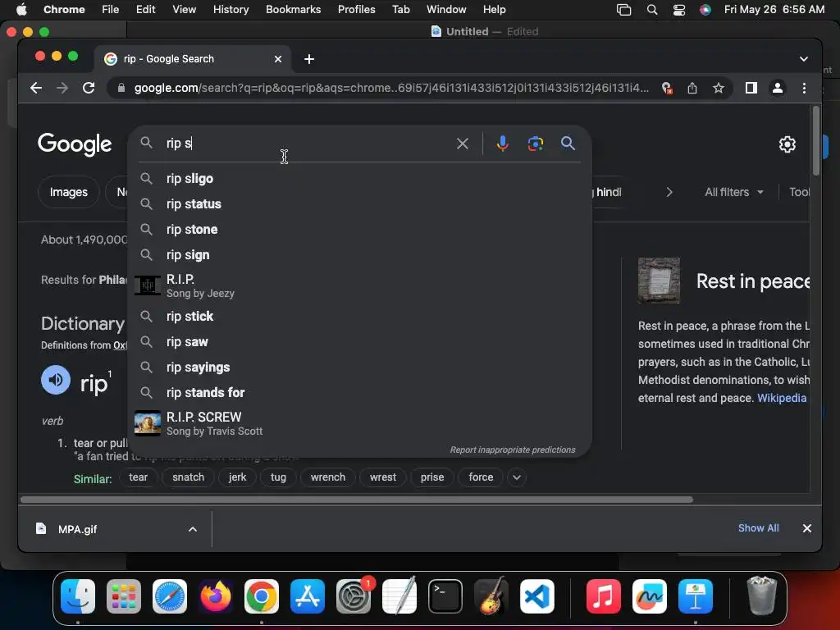Bookmark this tab with the star icon
This screenshot has width=840, height=630.
tap(719, 88)
